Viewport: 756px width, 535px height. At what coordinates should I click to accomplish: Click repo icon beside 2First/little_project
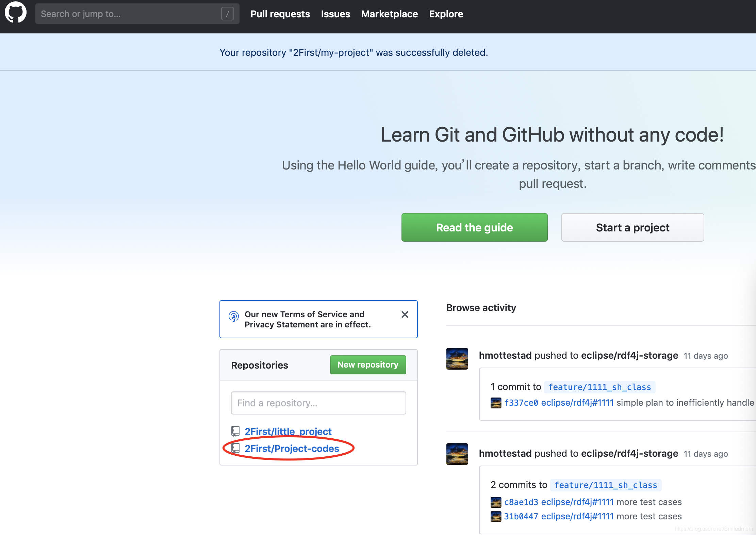pyautogui.click(x=235, y=431)
